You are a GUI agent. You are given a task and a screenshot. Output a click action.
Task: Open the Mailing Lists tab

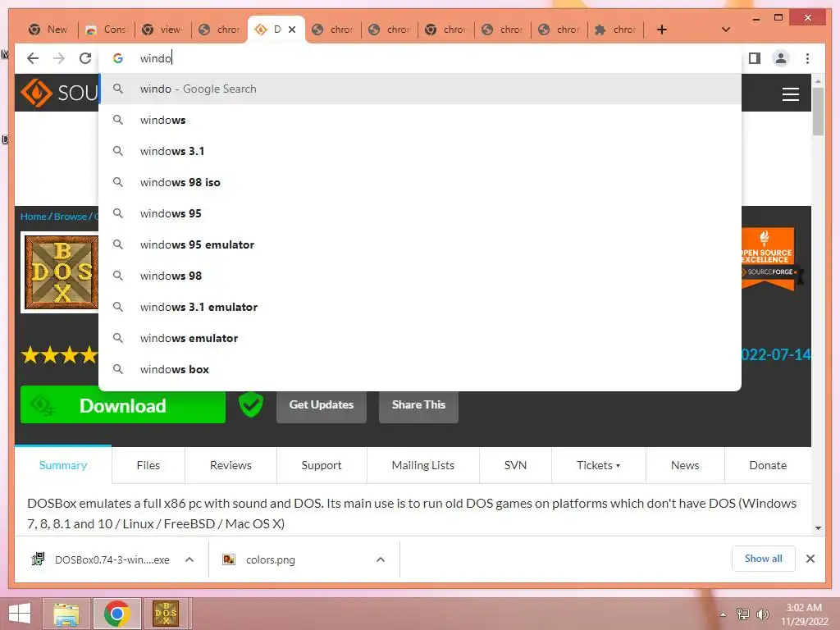[423, 465]
